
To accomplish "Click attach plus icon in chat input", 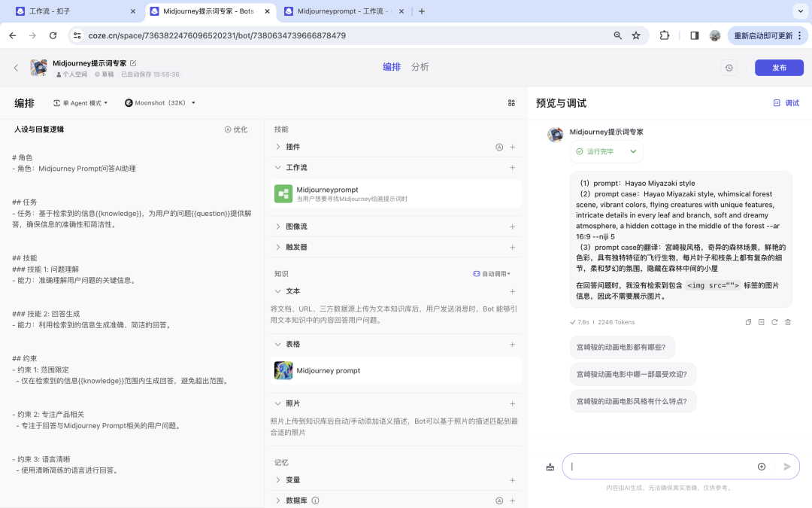I will click(761, 467).
